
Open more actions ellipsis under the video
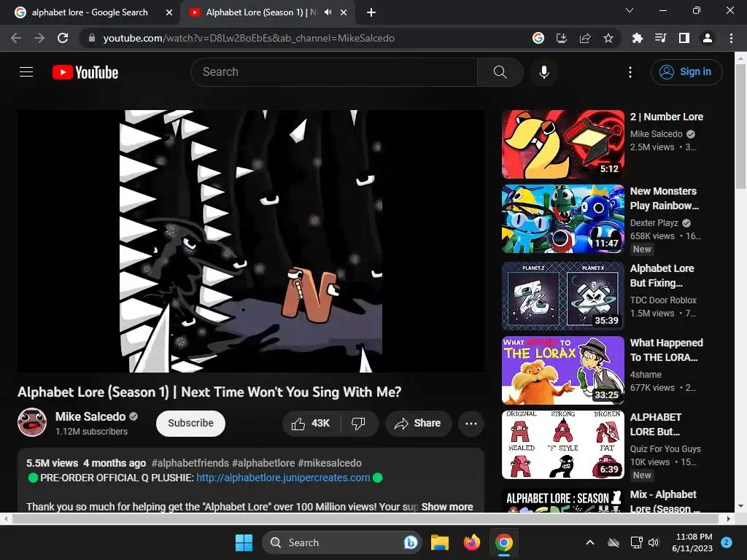pos(471,424)
